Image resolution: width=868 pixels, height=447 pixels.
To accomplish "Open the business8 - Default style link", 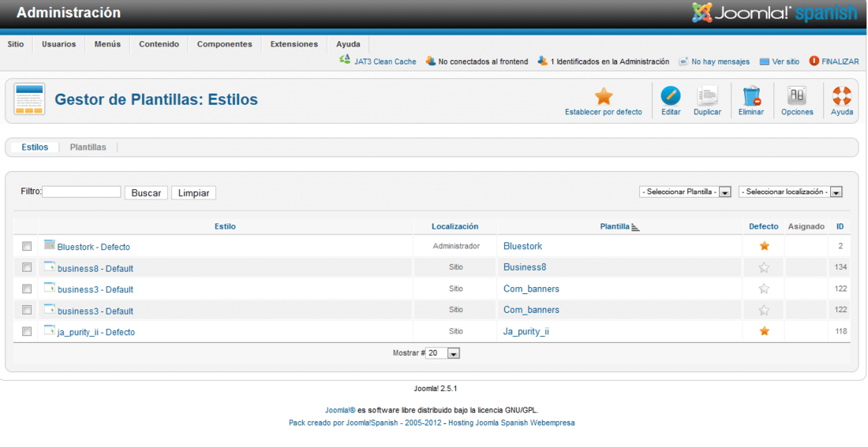I will click(95, 268).
